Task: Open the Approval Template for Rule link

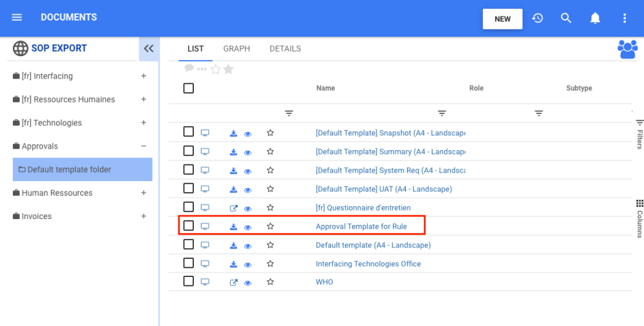Action: click(x=361, y=226)
